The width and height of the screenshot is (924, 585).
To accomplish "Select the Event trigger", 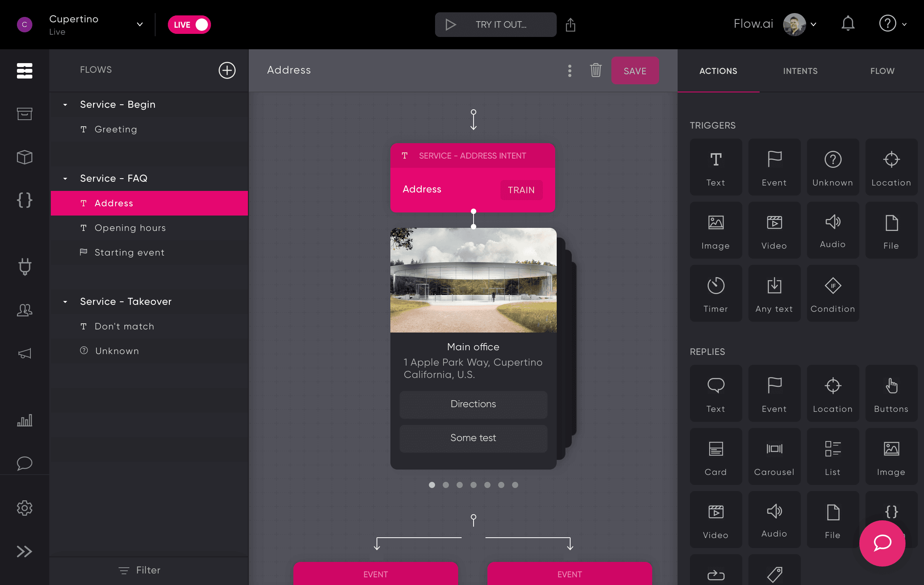I will 775,167.
